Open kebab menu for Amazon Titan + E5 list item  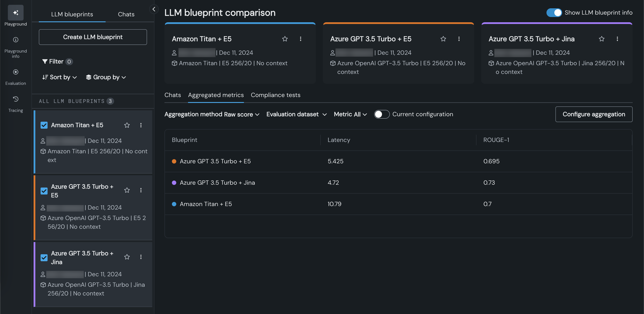coord(141,125)
